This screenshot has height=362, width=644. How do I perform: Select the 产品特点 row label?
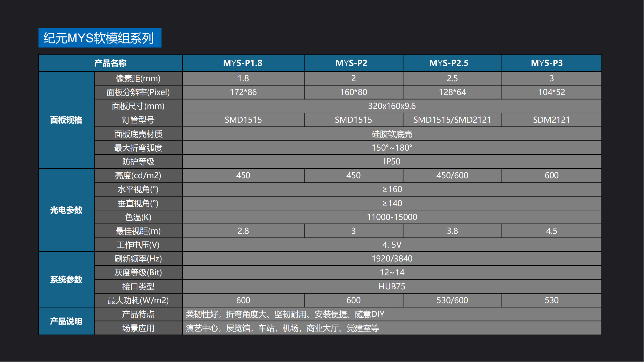[138, 314]
